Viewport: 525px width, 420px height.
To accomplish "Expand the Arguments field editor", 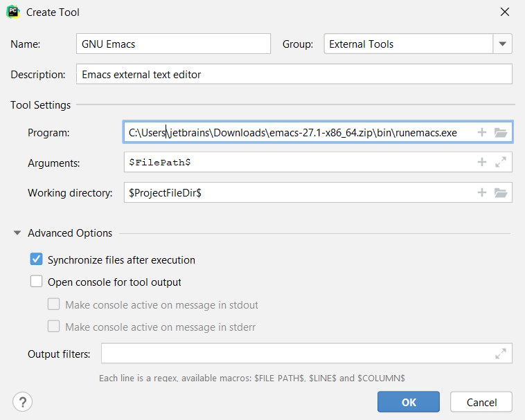I will (501, 163).
